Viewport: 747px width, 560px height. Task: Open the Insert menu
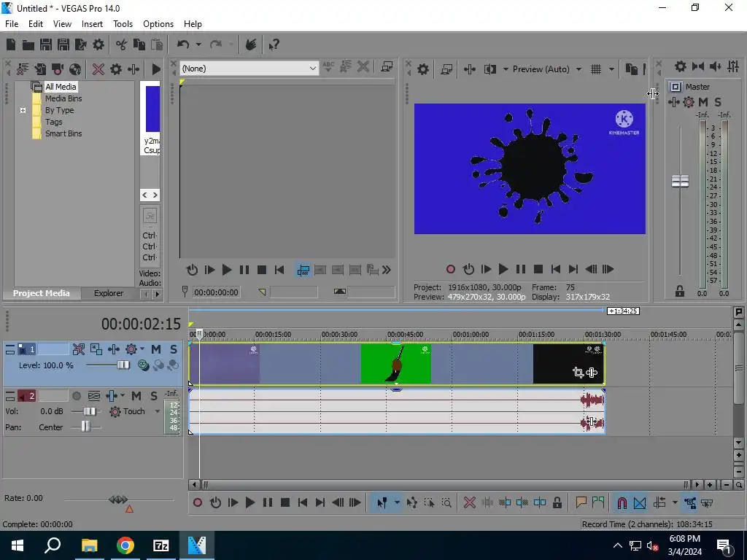[x=92, y=24]
